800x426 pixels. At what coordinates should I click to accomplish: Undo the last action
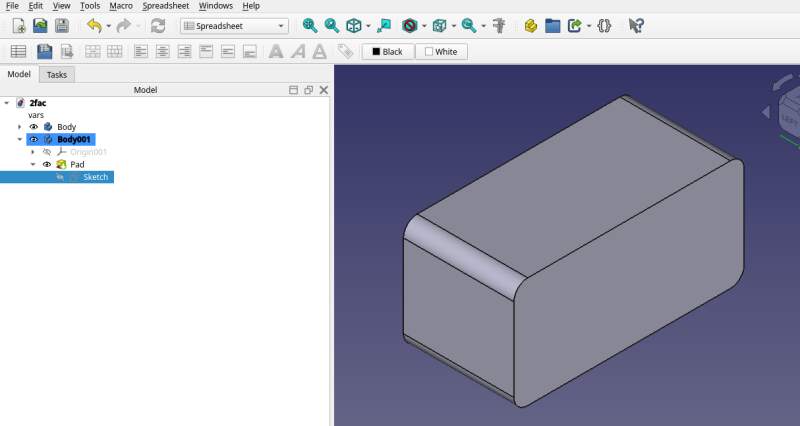[x=94, y=26]
